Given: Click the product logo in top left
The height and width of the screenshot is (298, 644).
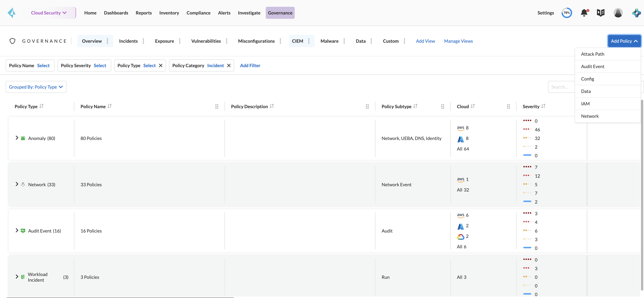Looking at the screenshot, I should click(x=11, y=13).
